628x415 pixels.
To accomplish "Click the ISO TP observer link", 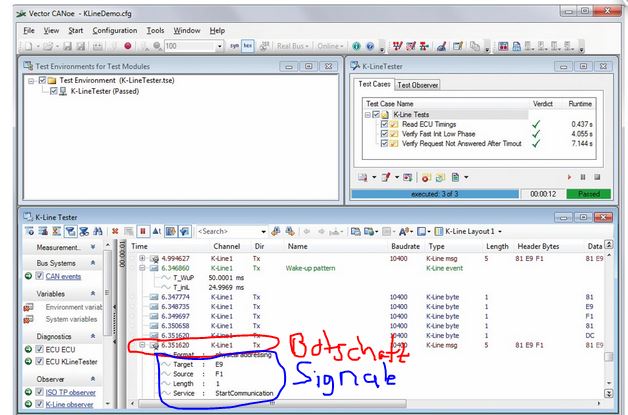I will [70, 393].
